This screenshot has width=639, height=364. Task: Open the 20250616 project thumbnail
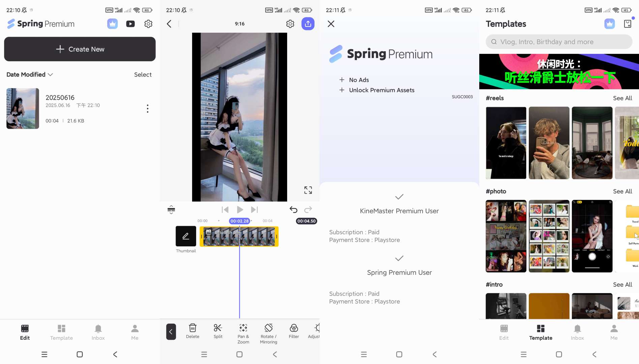point(23,109)
